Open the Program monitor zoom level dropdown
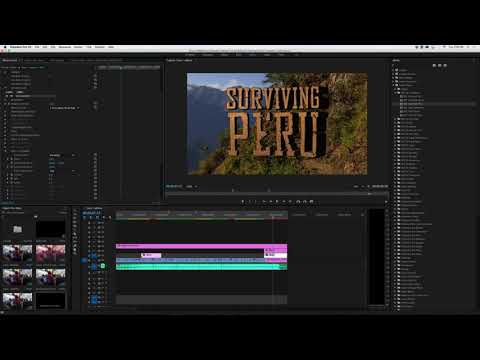480x360 pixels. 191,186
